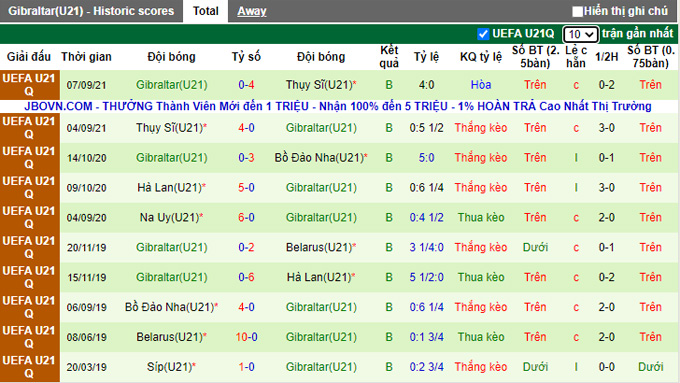
Task: Click the JBOVN.COM promotional banner link
Action: tap(338, 106)
